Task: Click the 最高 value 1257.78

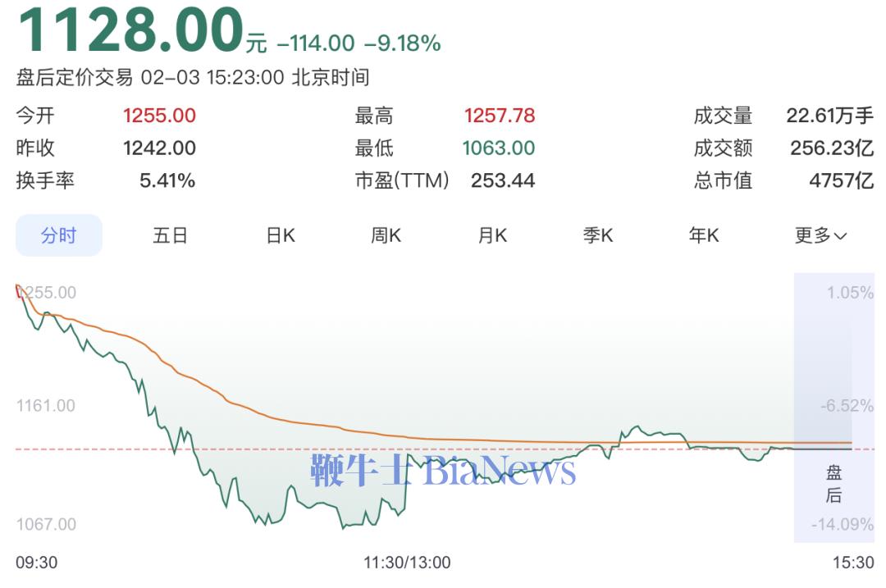Action: click(x=499, y=116)
